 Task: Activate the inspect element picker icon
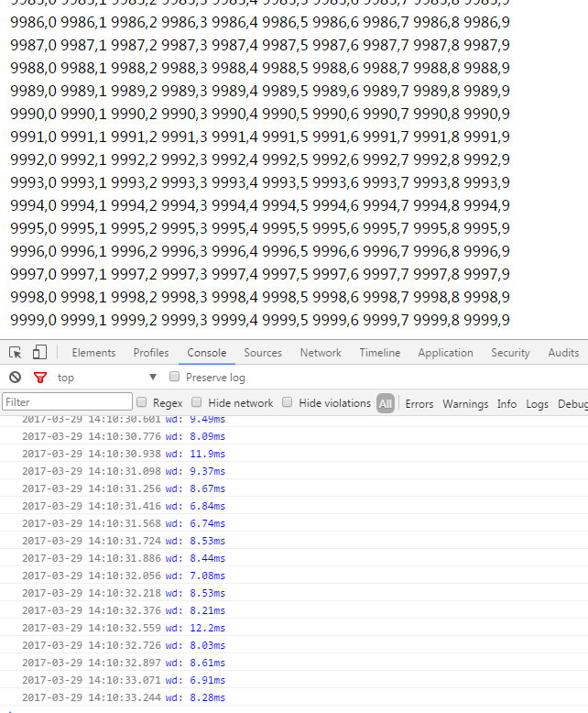click(15, 353)
